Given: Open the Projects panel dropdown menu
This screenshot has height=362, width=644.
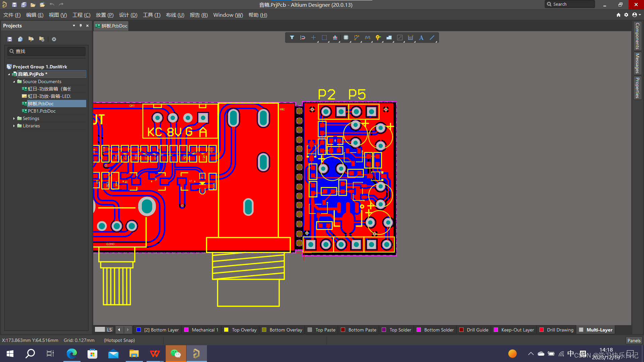Looking at the screenshot, I should coord(74,25).
